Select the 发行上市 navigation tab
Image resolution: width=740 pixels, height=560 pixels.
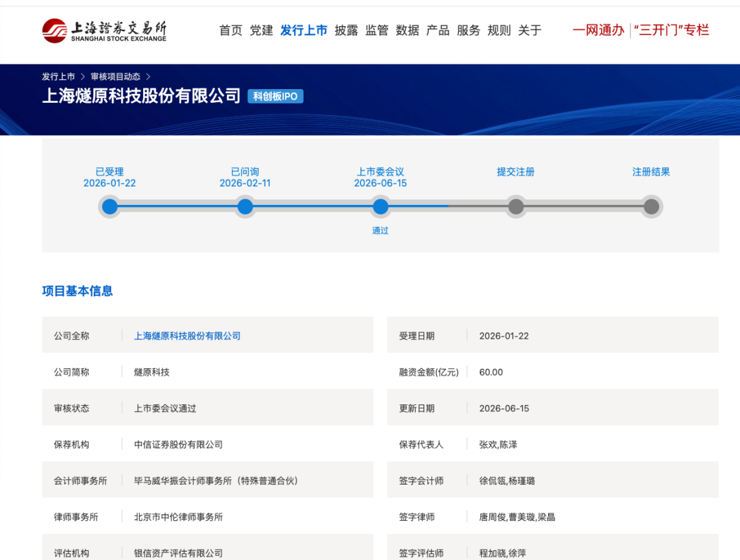[304, 31]
